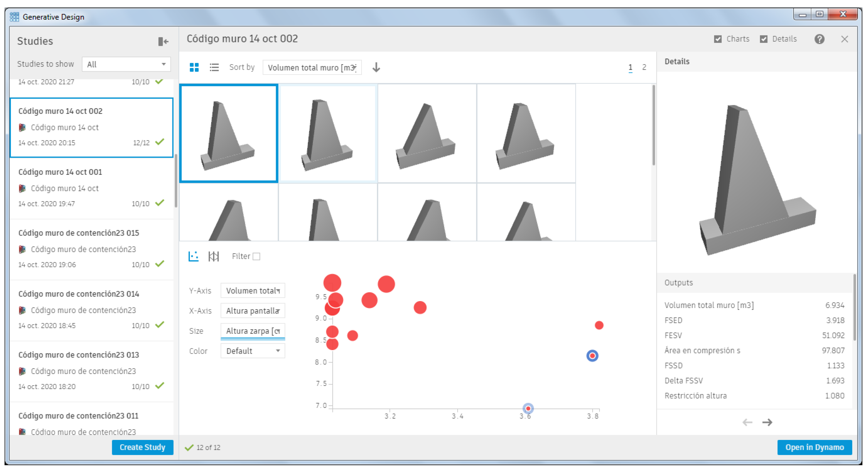Reverse sort order arrow
Screen dimensions: 868x470
pyautogui.click(x=376, y=67)
